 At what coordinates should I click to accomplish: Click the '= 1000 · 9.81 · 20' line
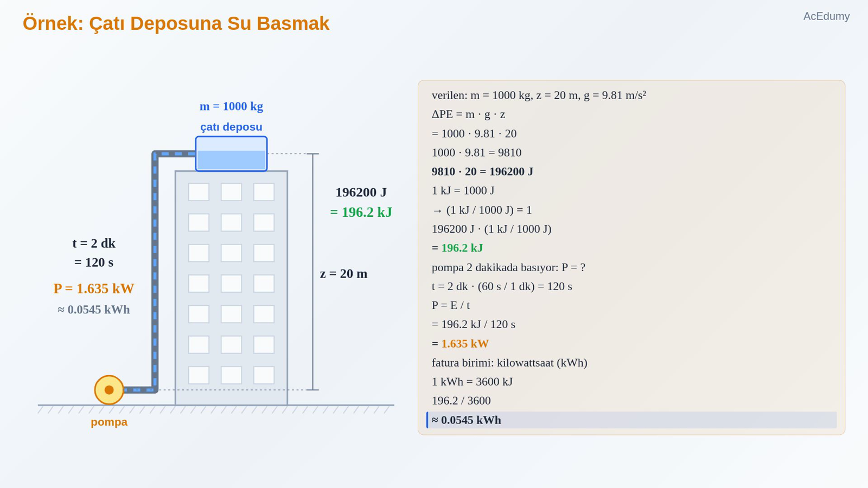click(474, 133)
